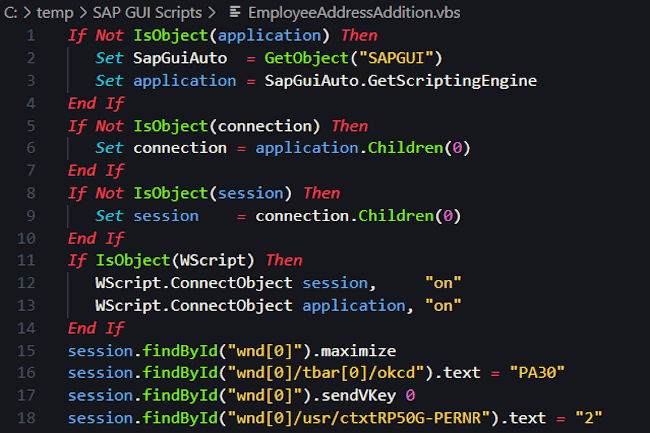
Task: Click the file icon before EmployeeAddressAddition.vbs
Action: click(235, 13)
